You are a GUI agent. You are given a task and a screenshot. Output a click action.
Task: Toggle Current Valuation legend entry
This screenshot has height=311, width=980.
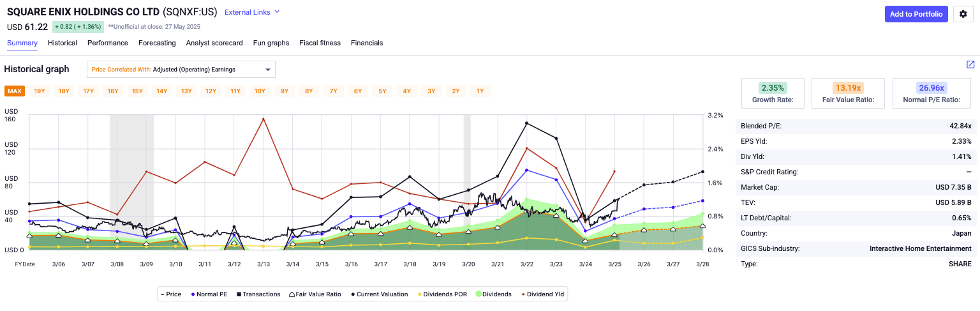coord(379,294)
